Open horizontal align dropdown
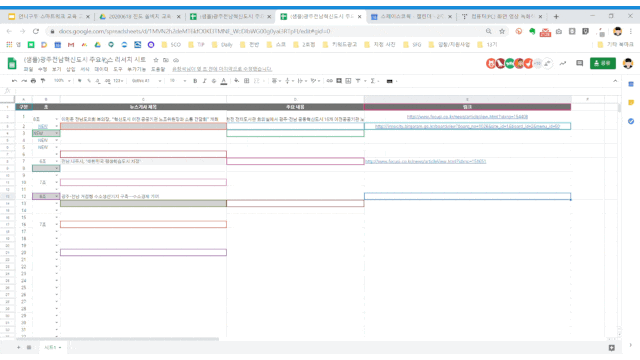 pyautogui.click(x=276, y=81)
